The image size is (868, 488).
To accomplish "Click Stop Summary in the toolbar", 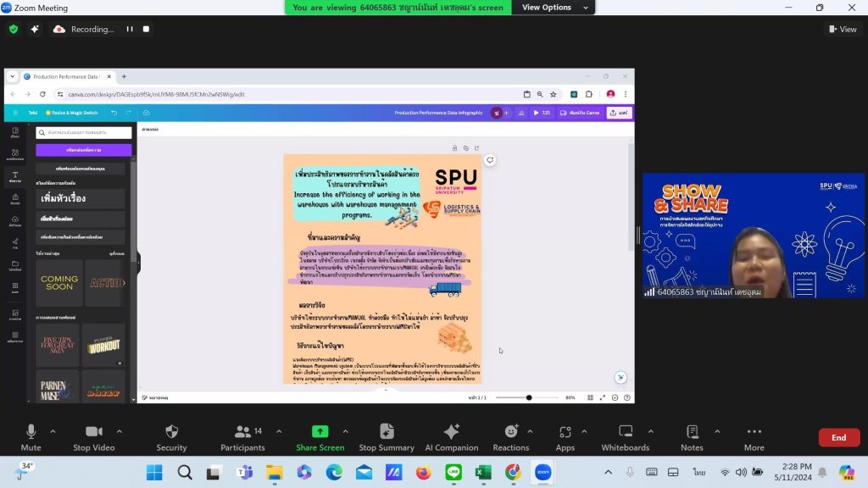I will click(387, 437).
